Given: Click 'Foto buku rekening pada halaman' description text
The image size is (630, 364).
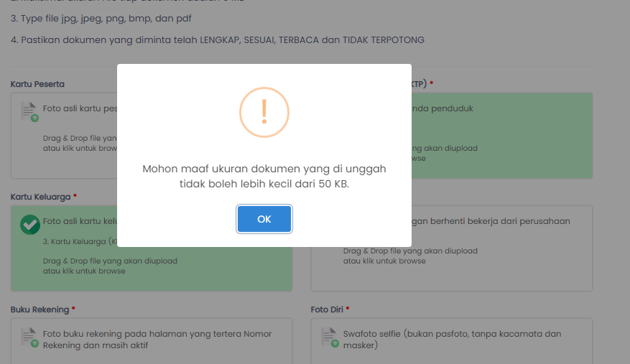Looking at the screenshot, I should (157, 340).
